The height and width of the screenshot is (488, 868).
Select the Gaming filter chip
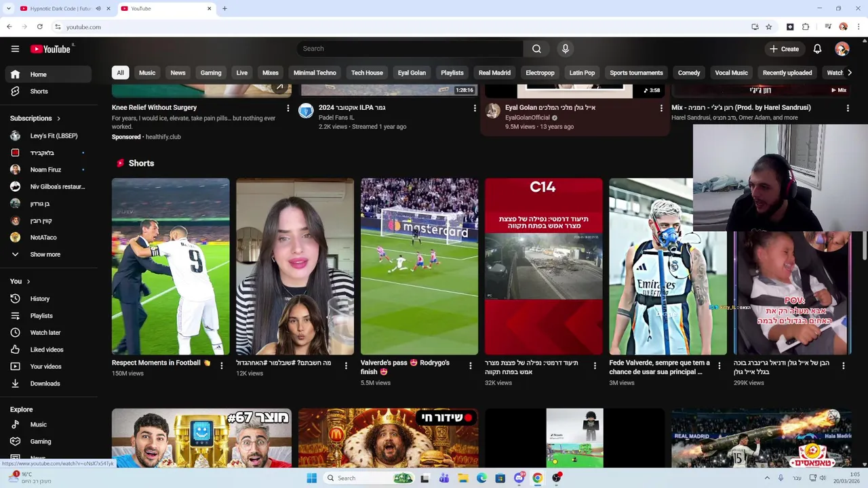[211, 73]
